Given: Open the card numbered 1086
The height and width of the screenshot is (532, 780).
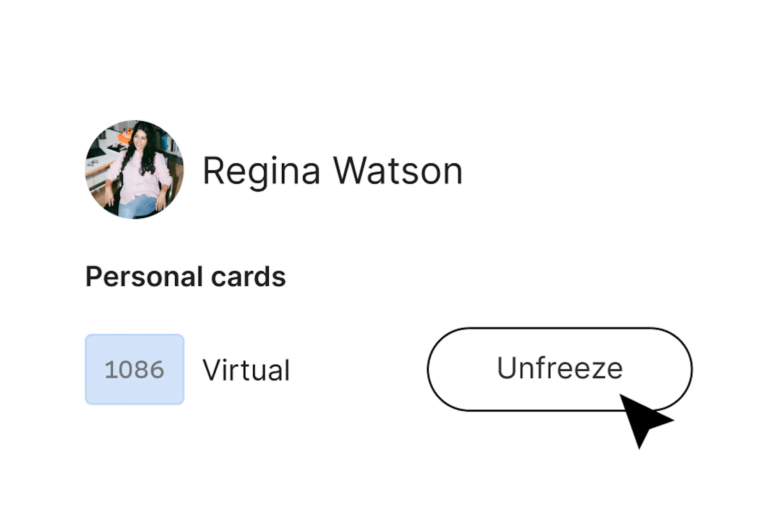Looking at the screenshot, I should coord(135,369).
